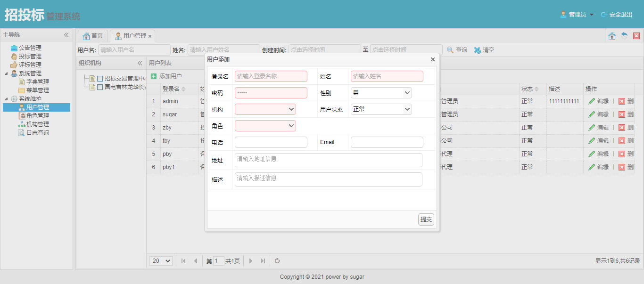Check the 国电吉林龙华长春 organization checkbox
This screenshot has height=284, width=644.
click(100, 87)
